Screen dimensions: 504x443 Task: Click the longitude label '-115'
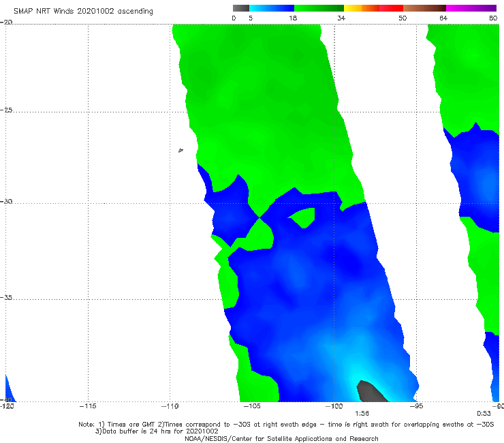[88, 406]
